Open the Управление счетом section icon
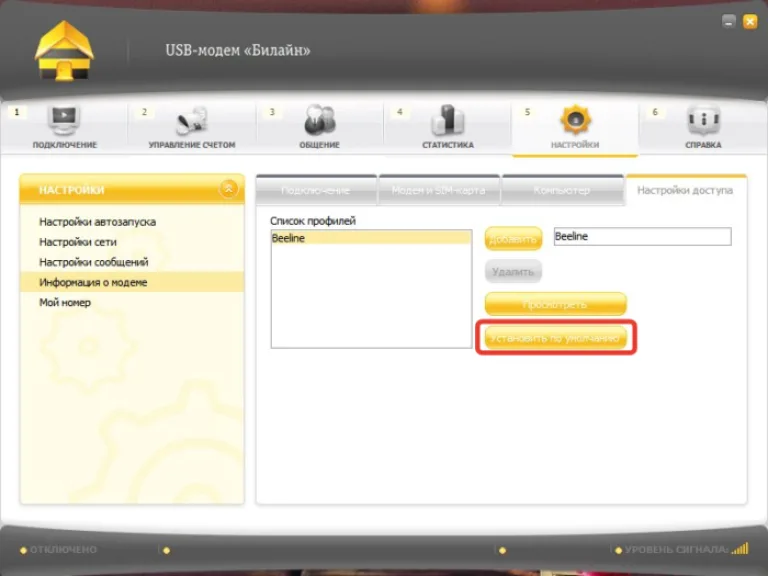 (x=192, y=120)
